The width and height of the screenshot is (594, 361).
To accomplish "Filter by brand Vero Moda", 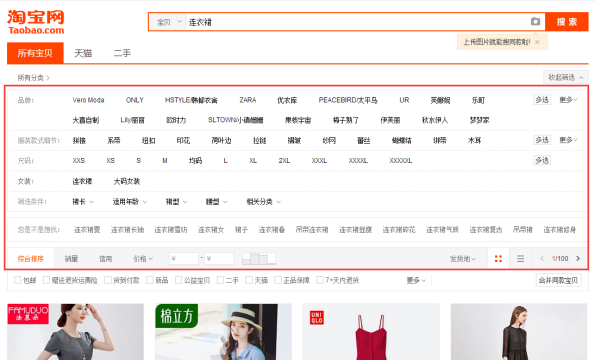I will pyautogui.click(x=88, y=100).
